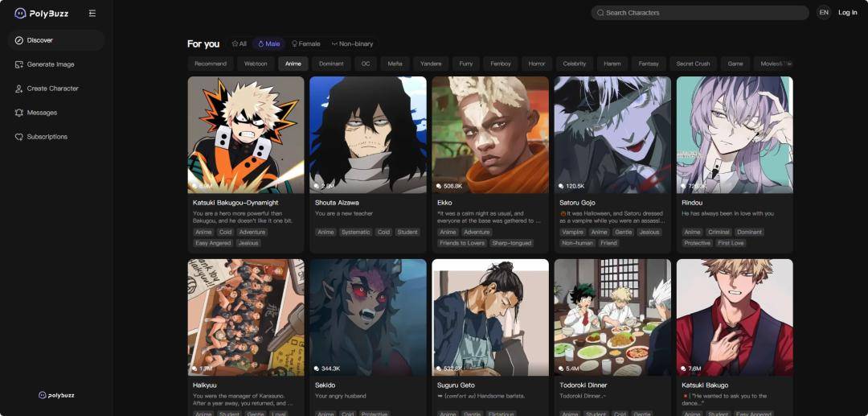Click the Criminal tag on Rindou card
Screen dimensions: 868x416
click(719, 232)
